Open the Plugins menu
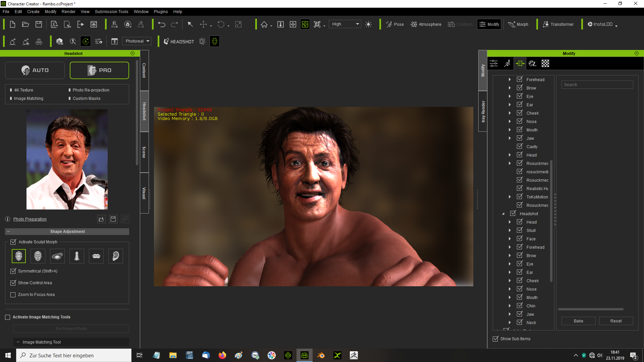The width and height of the screenshot is (644, 362). tap(161, 11)
